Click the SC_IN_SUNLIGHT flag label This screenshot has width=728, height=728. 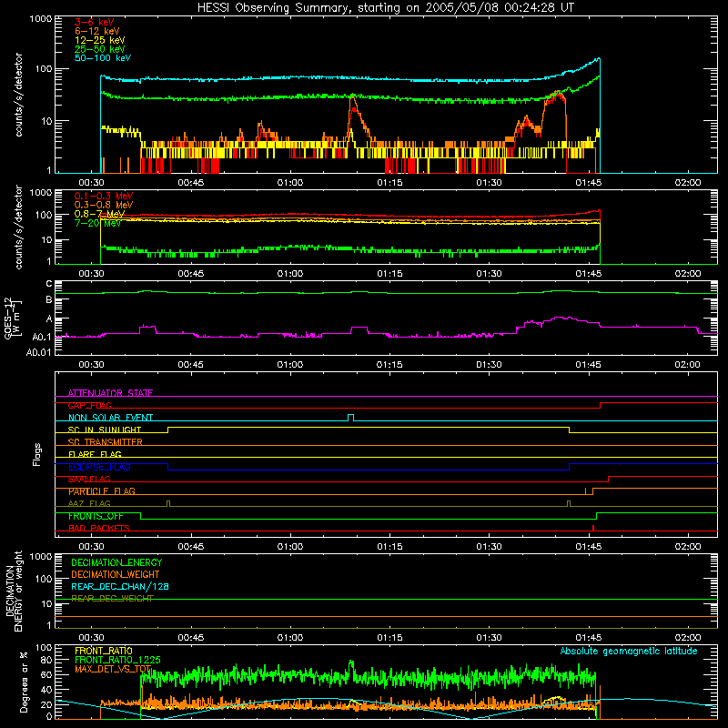pyautogui.click(x=104, y=430)
